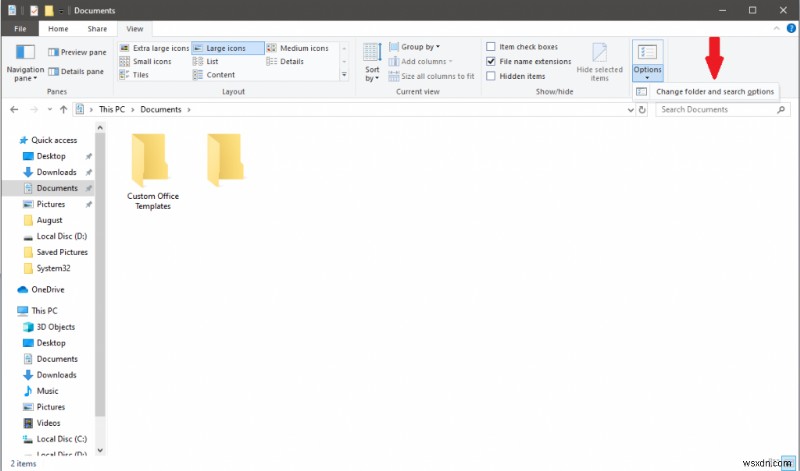This screenshot has height=471, width=800.
Task: Refresh the Documents folder
Action: click(642, 110)
